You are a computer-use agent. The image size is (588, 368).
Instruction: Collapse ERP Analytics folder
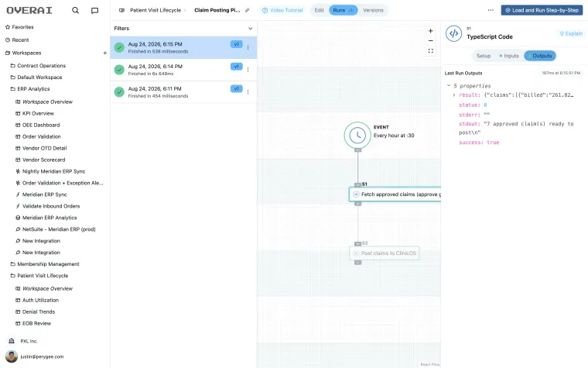click(x=30, y=89)
